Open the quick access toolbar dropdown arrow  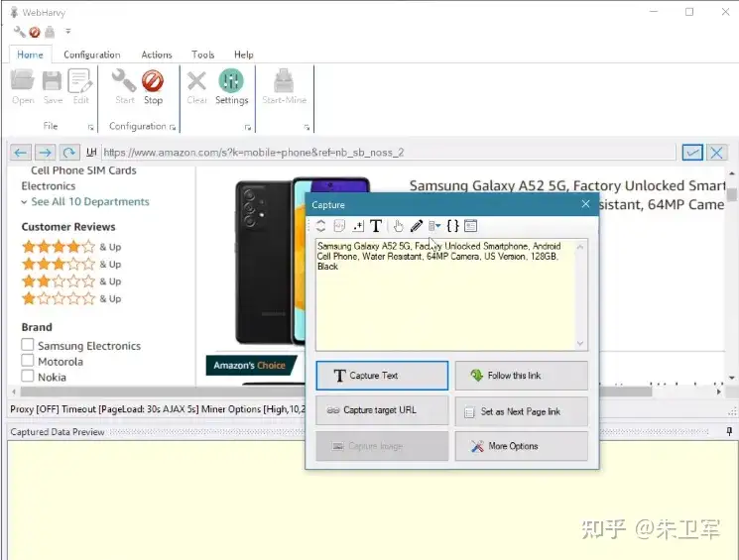coord(67,31)
